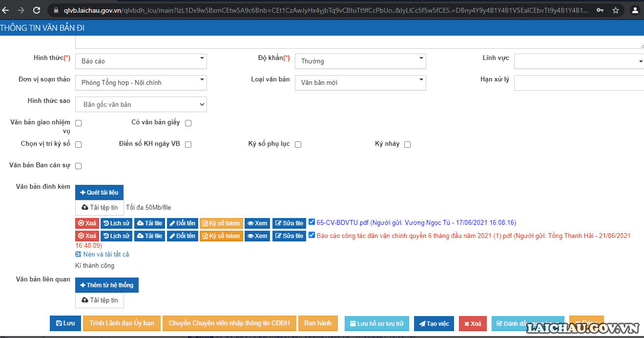Viewport: 644px width, 338px height.
Task: Uncheck the 65-CV-BDVTU.pdf file checkbox
Action: (x=312, y=222)
